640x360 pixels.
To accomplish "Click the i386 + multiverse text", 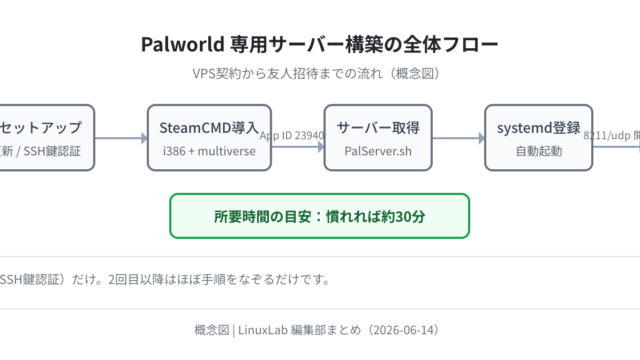I will click(x=209, y=151).
